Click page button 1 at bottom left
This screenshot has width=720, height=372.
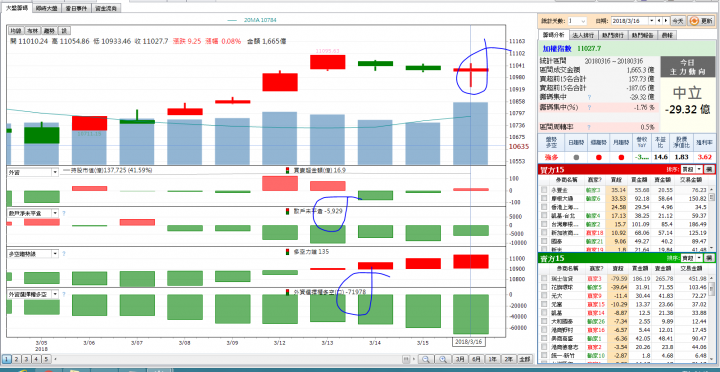pyautogui.click(x=7, y=359)
